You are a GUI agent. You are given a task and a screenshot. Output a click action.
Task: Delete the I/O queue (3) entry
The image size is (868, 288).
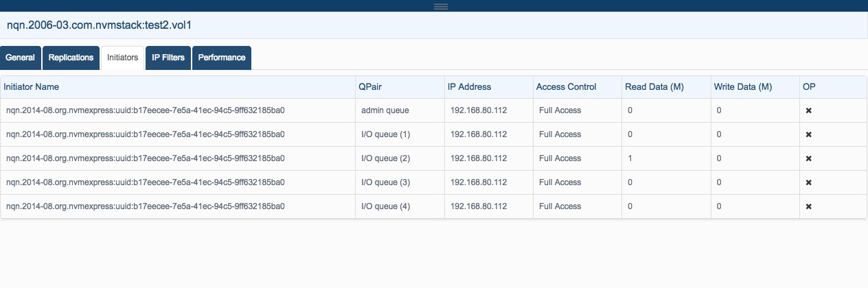click(809, 182)
